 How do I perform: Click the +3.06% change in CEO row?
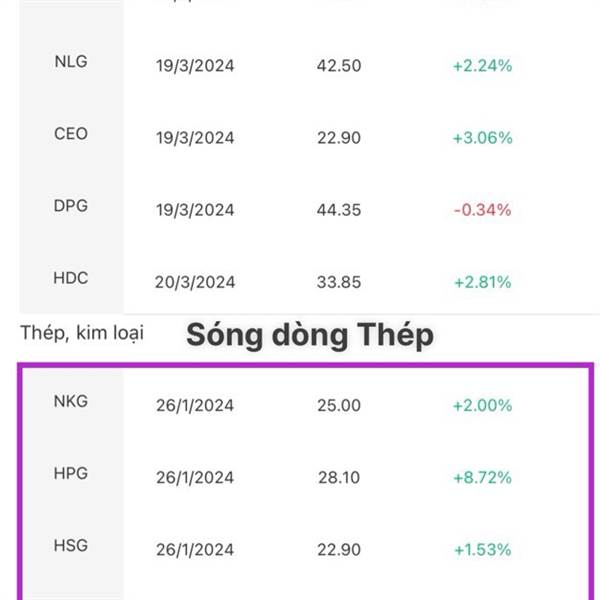click(x=482, y=138)
